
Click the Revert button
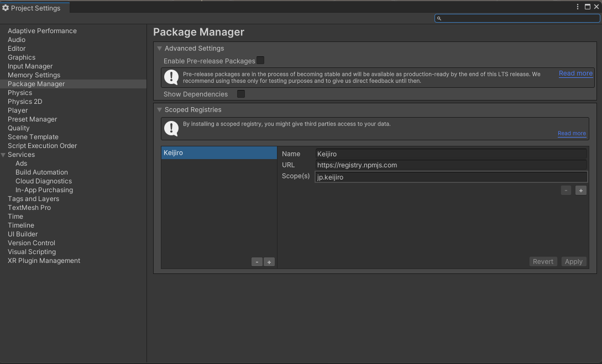(543, 262)
